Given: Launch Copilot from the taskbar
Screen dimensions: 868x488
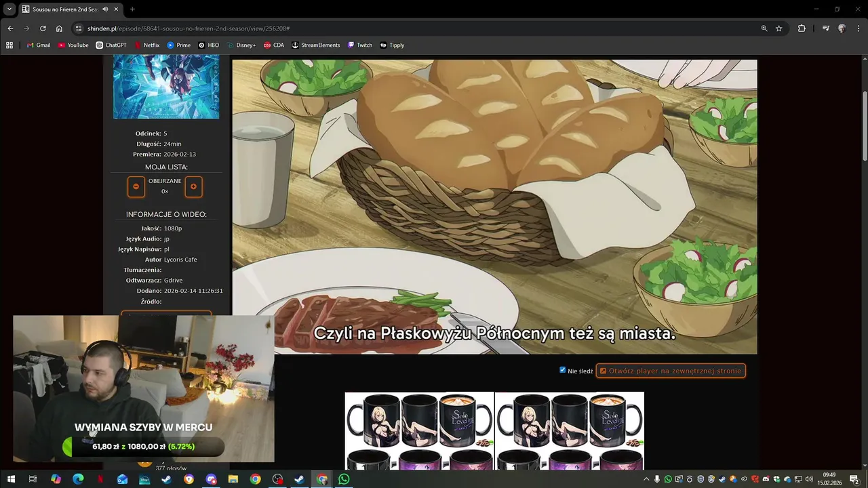Looking at the screenshot, I should [56, 479].
